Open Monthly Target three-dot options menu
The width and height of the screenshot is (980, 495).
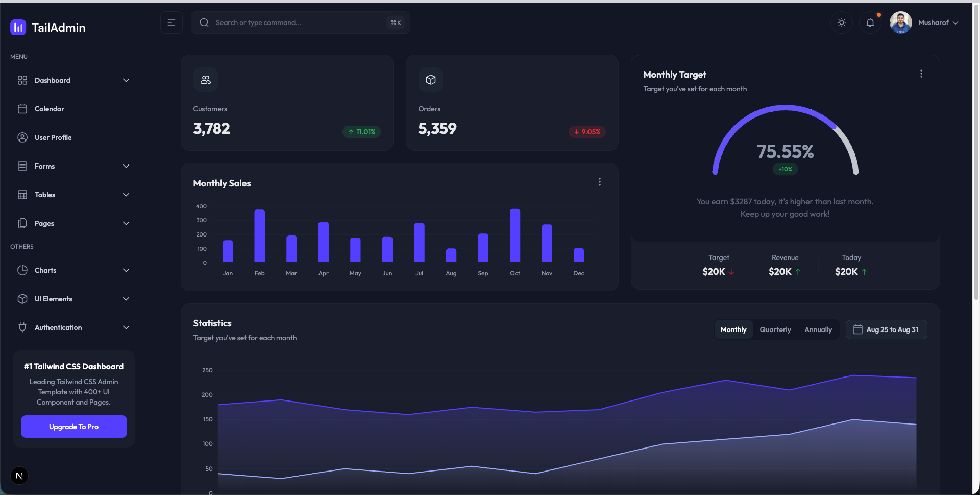[921, 74]
